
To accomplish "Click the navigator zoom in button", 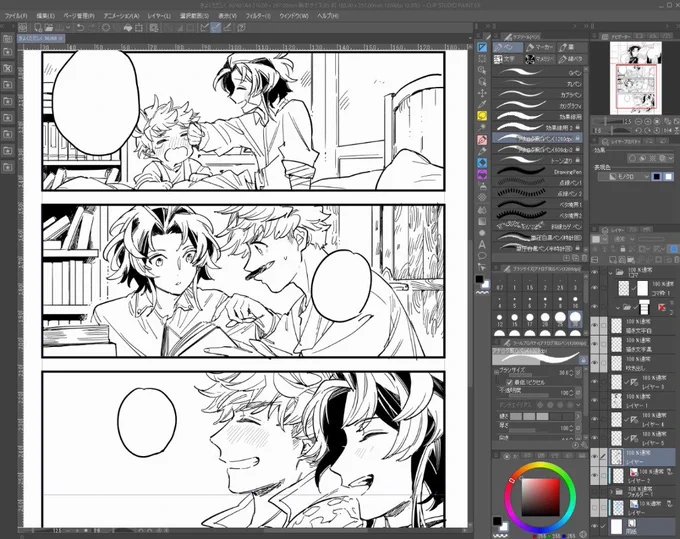I will 648,122.
